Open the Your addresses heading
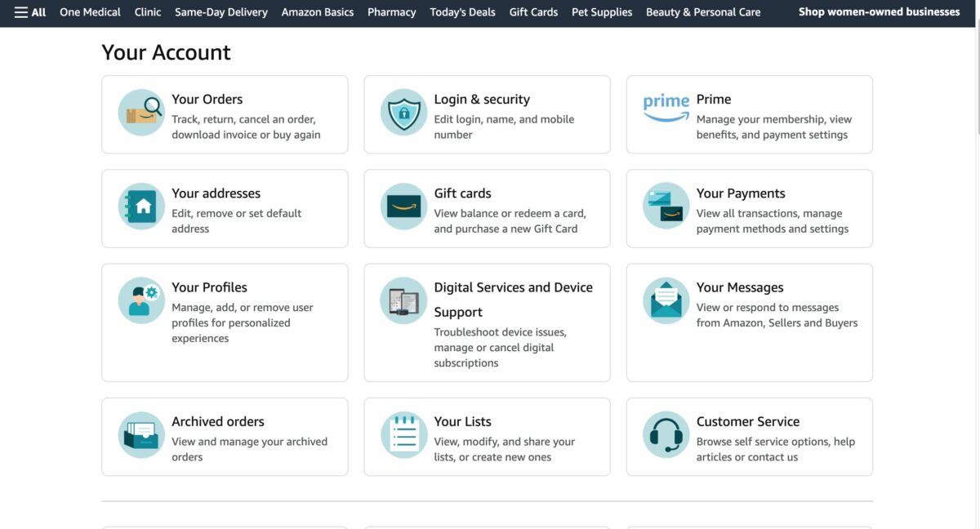The height and width of the screenshot is (529, 980). coord(216,193)
